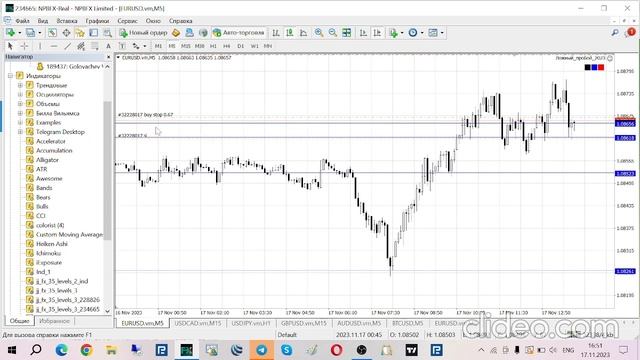This screenshot has height=360, width=640.
Task: Switch to W1 timeframe
Action: (254, 46)
